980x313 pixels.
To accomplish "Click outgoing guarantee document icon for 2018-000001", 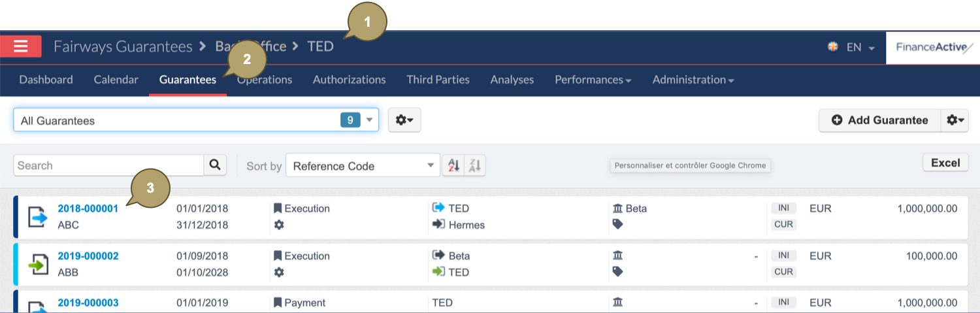I will click(38, 217).
